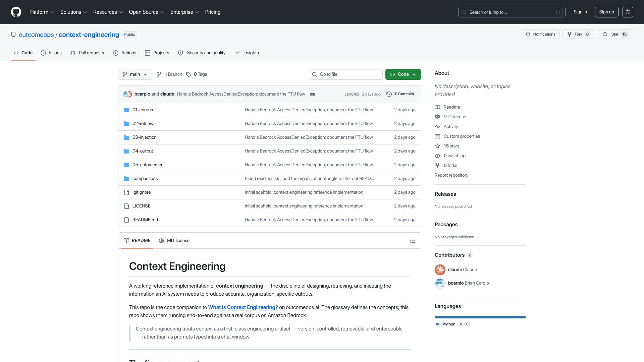644x362 pixels.
Task: Click the Python language bar
Action: click(x=480, y=317)
